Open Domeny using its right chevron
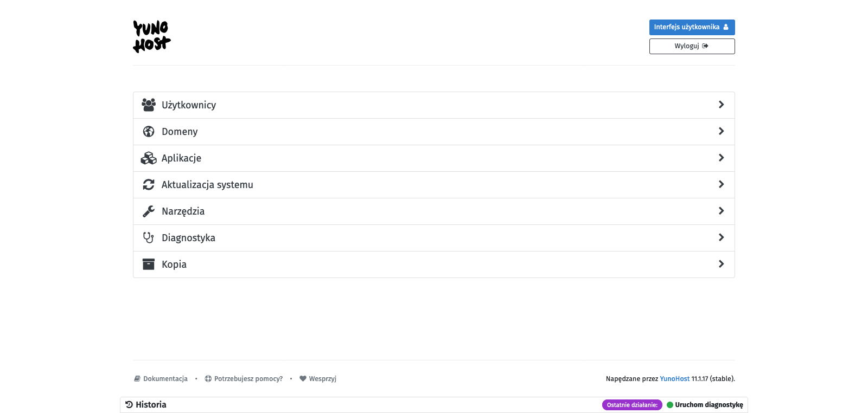The width and height of the screenshot is (868, 413). (721, 132)
